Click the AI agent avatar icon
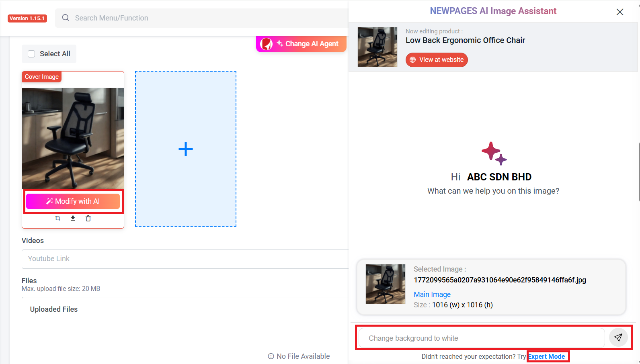 [x=266, y=44]
